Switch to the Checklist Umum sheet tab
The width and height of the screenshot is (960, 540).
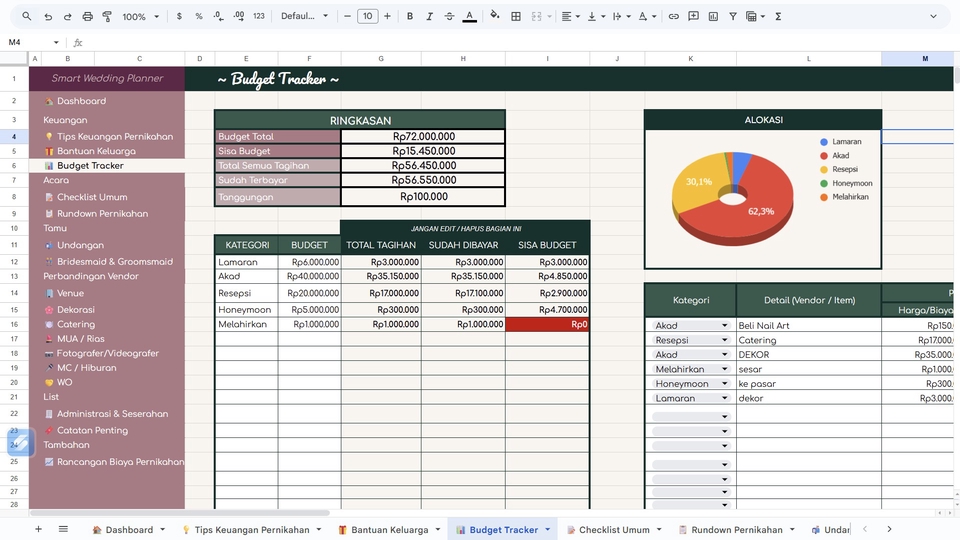614,530
